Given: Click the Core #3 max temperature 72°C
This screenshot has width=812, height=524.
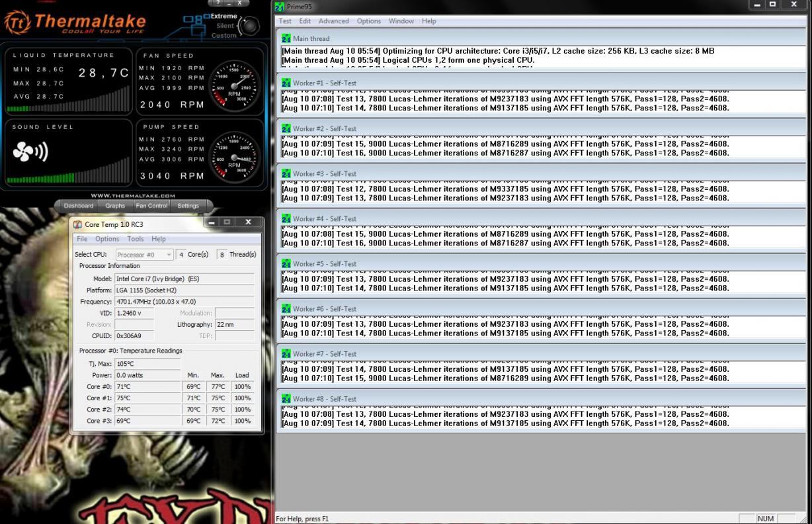Looking at the screenshot, I should point(218,421).
